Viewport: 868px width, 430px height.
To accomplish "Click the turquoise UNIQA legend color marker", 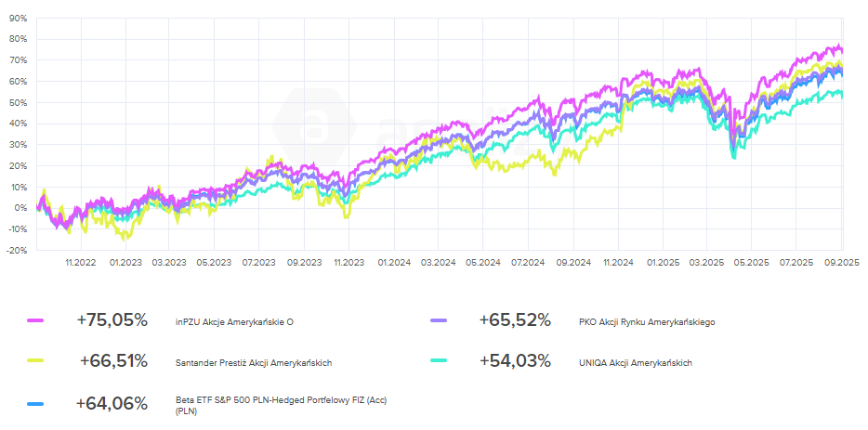I will click(x=440, y=362).
